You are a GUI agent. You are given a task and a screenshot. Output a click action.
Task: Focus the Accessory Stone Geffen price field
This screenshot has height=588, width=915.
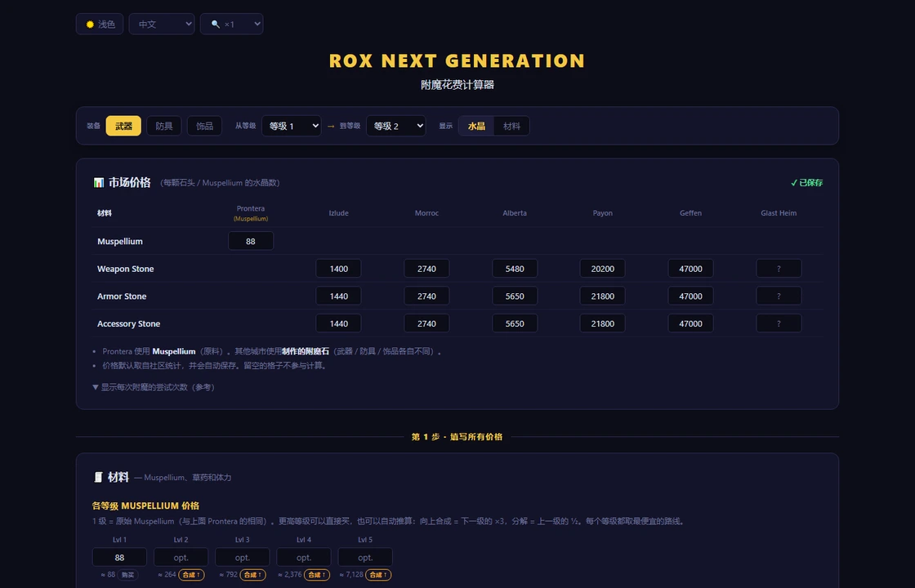[x=690, y=323]
